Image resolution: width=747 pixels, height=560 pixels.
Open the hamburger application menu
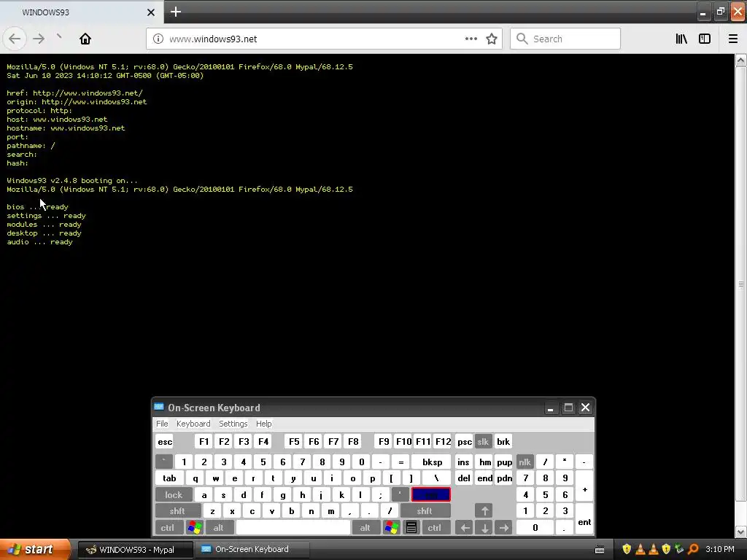point(732,39)
